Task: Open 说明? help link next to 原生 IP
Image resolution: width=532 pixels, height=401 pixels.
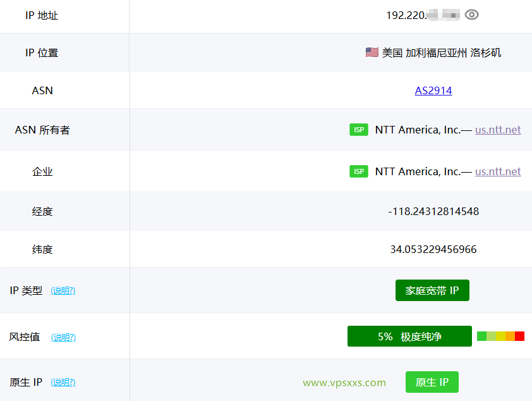Action: coord(63,382)
